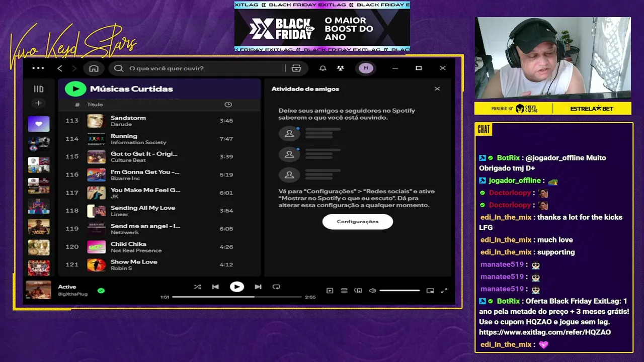Click chat username jogador_offline
The height and width of the screenshot is (362, 644).
click(x=515, y=180)
